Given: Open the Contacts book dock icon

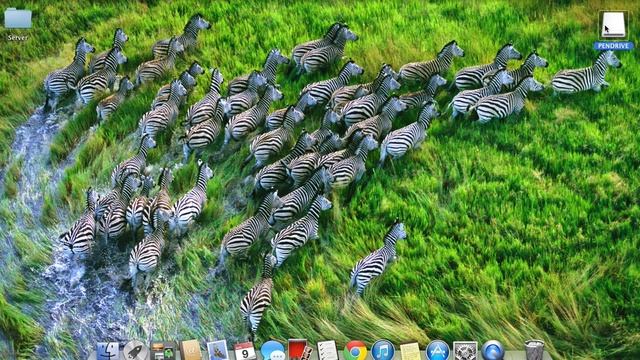Looking at the screenshot, I should pos(191,351).
